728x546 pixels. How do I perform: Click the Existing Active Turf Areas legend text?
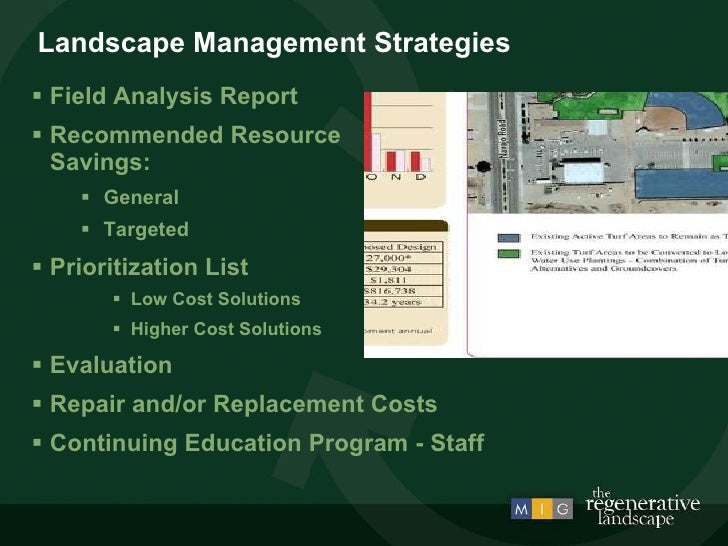[x=629, y=236]
